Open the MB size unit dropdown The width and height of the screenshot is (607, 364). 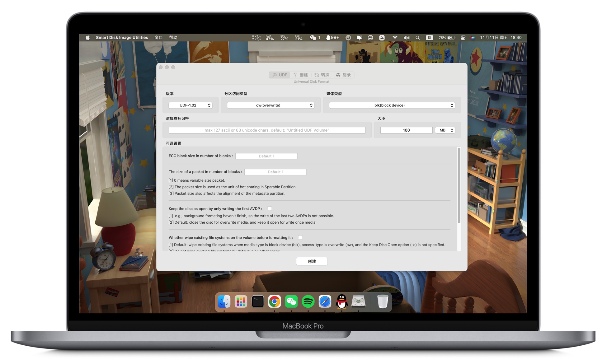pos(445,130)
